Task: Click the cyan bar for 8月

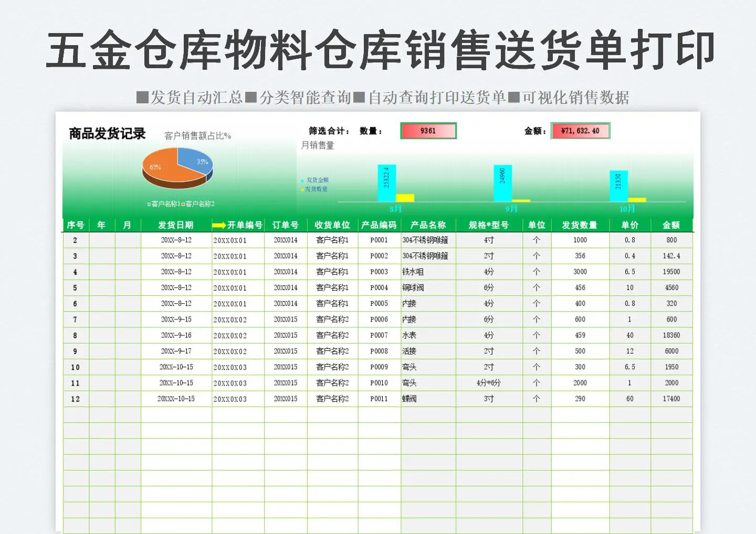Action: 386,183
